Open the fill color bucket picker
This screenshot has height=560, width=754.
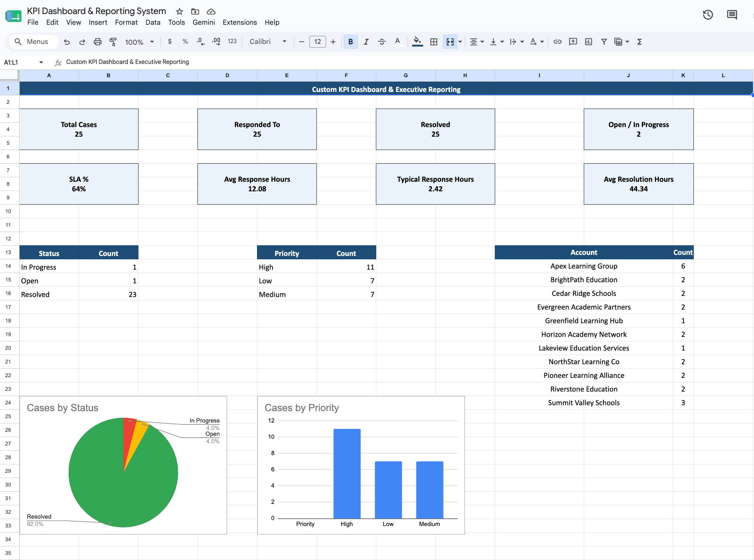click(417, 42)
